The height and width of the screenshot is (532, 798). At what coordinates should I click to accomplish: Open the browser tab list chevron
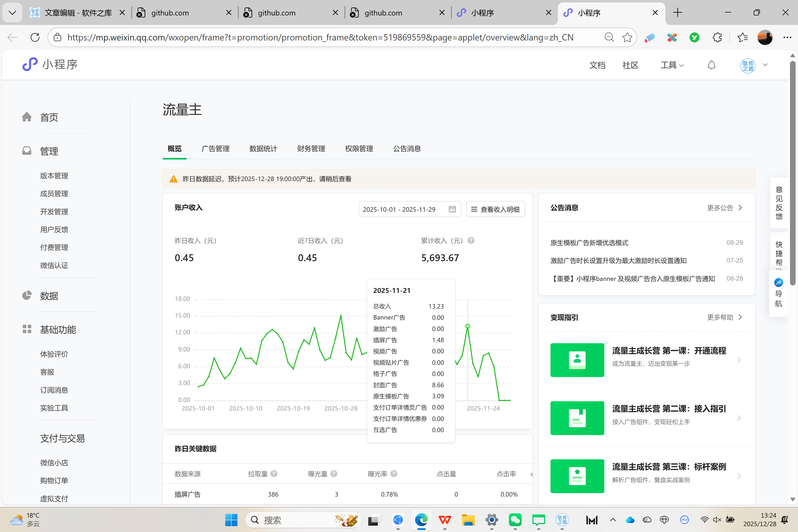[x=12, y=13]
